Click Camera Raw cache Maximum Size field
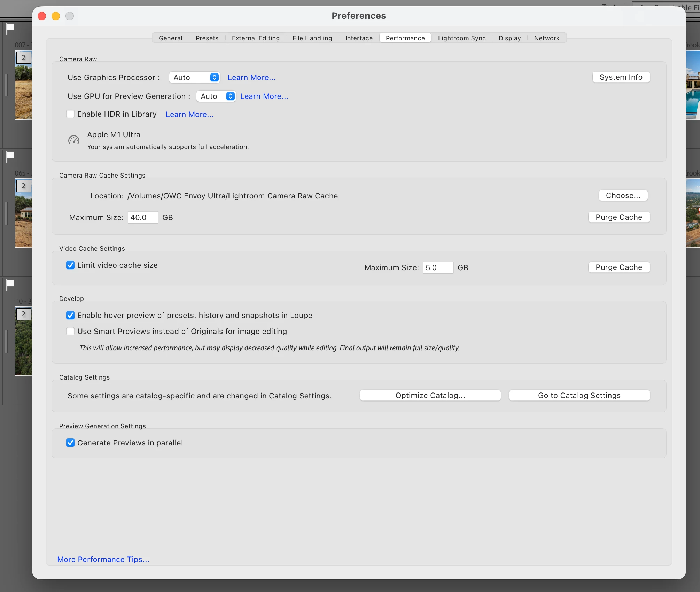Image resolution: width=700 pixels, height=592 pixels. tap(143, 218)
